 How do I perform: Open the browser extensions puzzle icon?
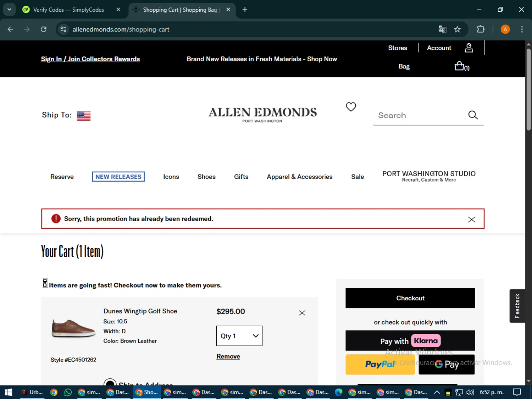coord(481,29)
